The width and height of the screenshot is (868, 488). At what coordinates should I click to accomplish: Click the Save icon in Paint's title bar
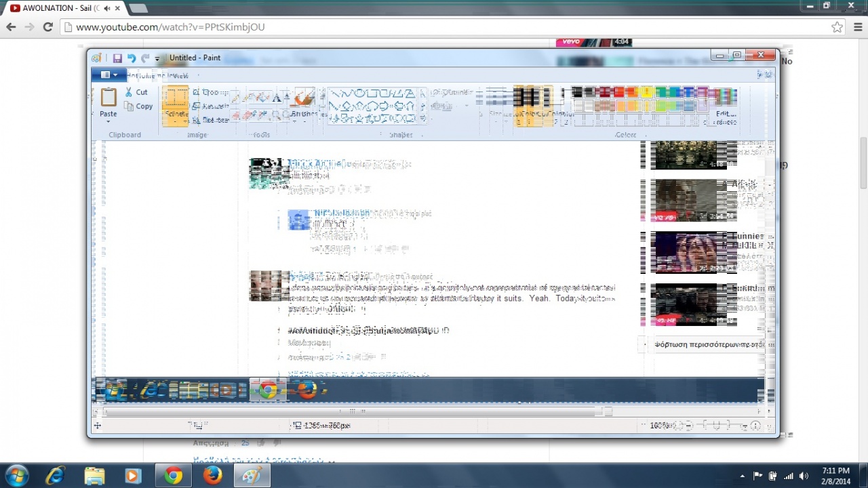(x=117, y=58)
